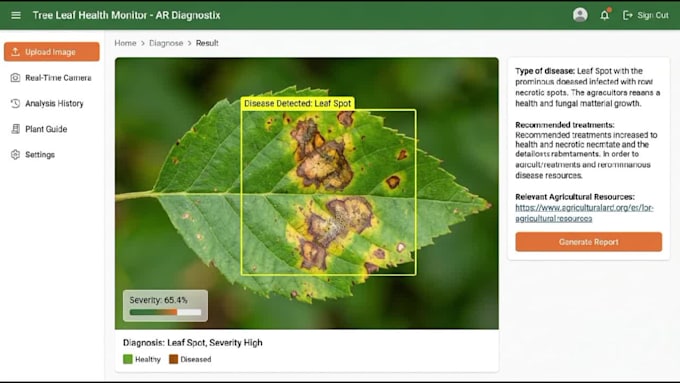Go to Diagnose breadcrumb
The width and height of the screenshot is (680, 383).
pyautogui.click(x=166, y=43)
